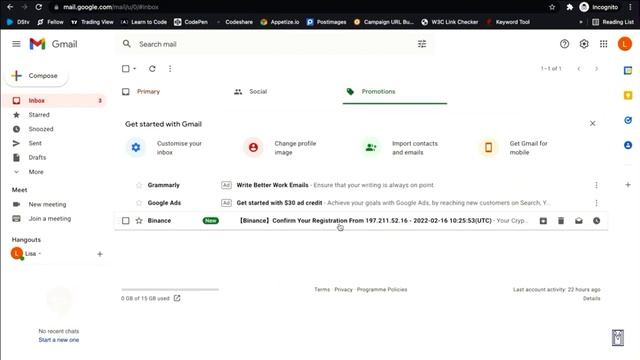The image size is (640, 360).
Task: Go back in browser
Action: coord(10,7)
